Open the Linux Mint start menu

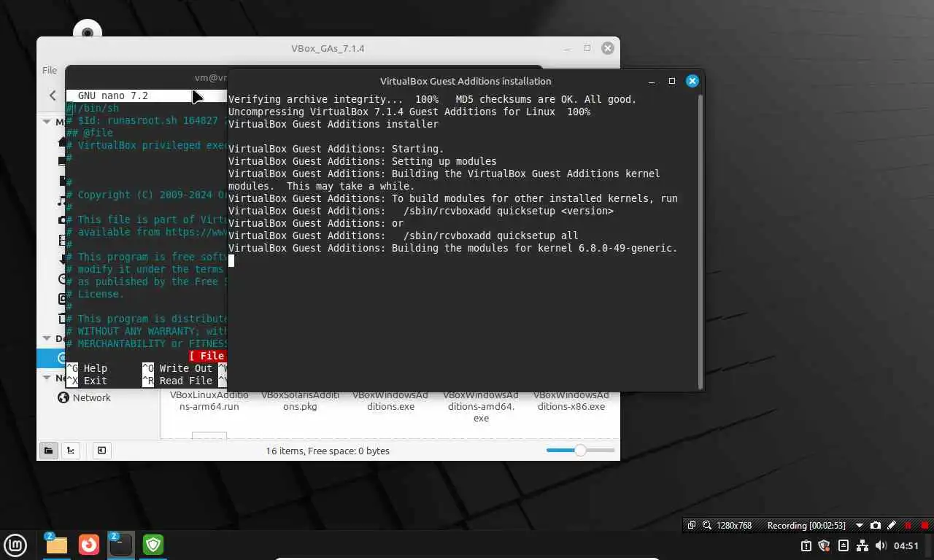[16, 544]
